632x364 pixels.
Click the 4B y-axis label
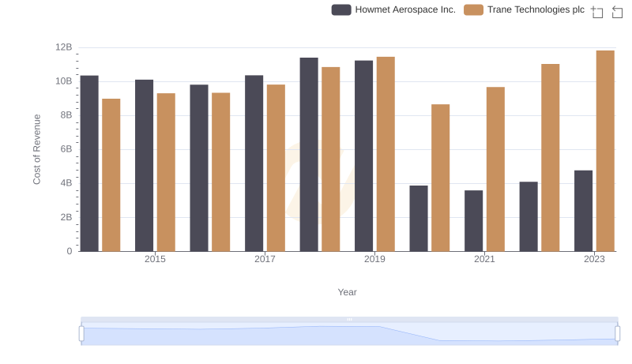[66, 183]
